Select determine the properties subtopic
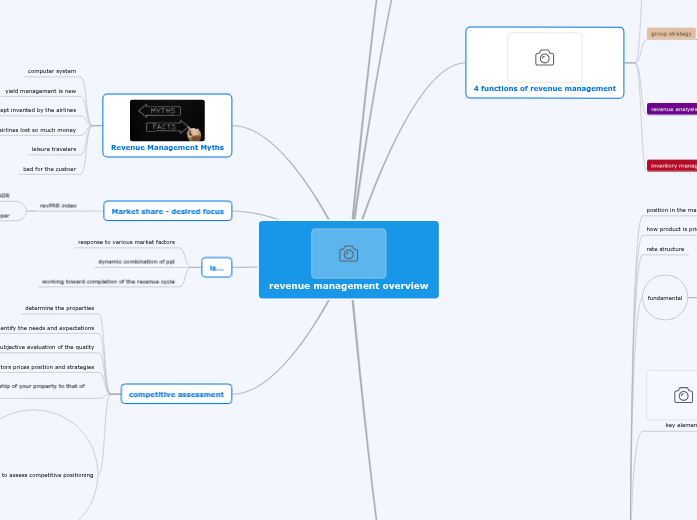The height and width of the screenshot is (520, 697). coord(59,308)
